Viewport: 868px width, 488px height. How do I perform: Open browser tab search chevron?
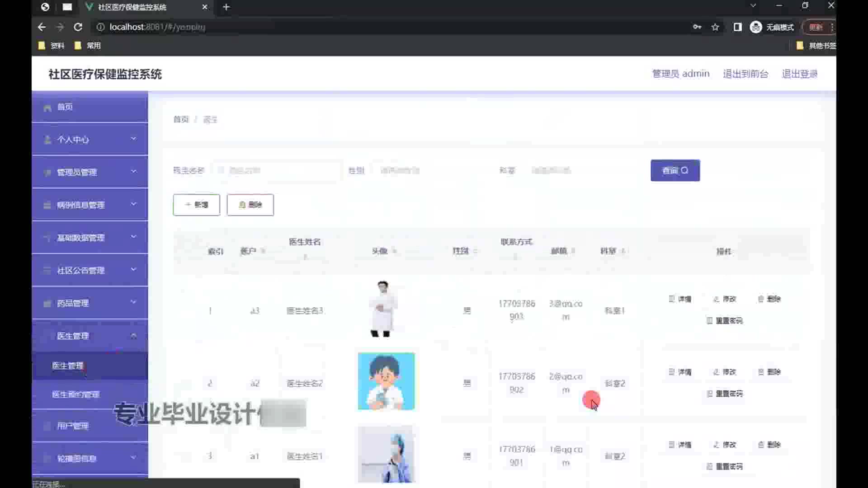coord(753,6)
